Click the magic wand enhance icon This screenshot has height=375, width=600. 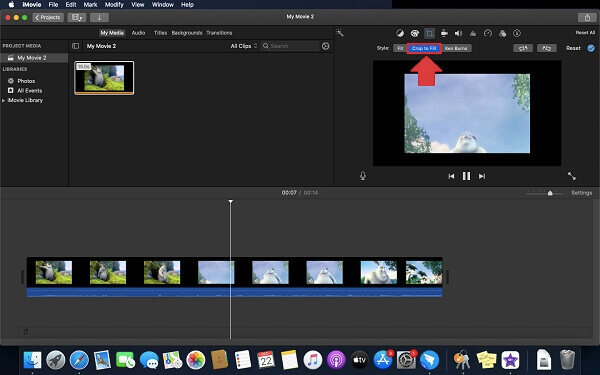pos(340,33)
